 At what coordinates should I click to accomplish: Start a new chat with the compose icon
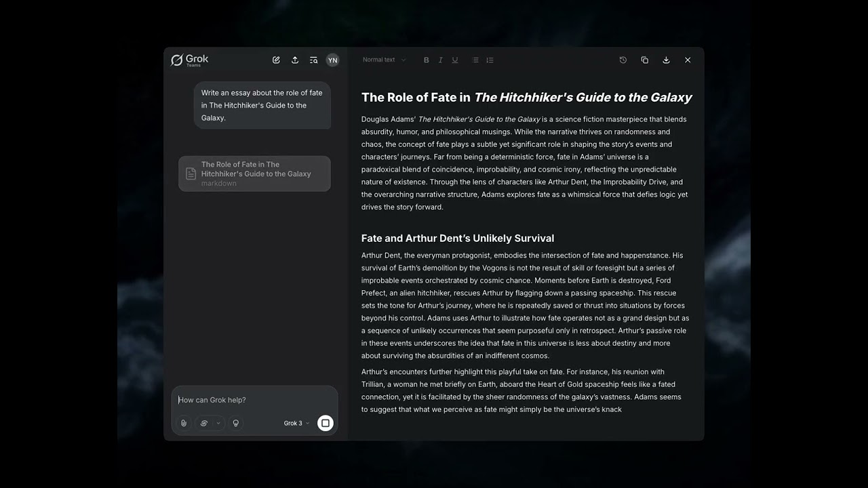276,60
